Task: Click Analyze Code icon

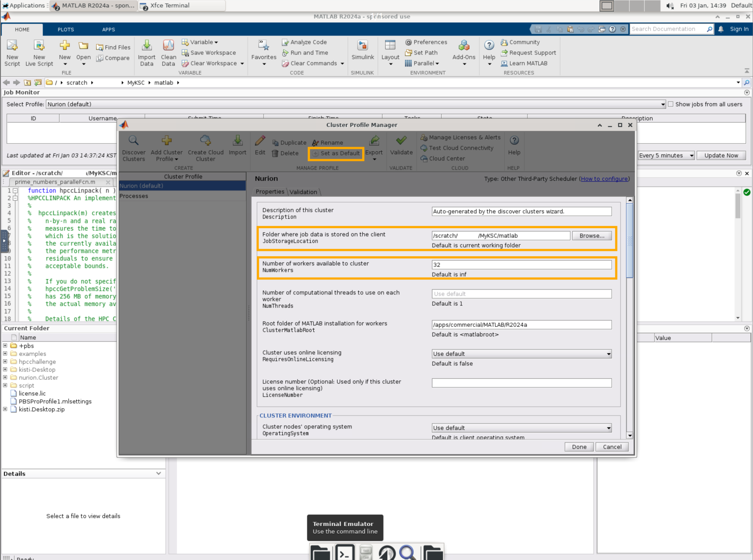Action: [285, 42]
